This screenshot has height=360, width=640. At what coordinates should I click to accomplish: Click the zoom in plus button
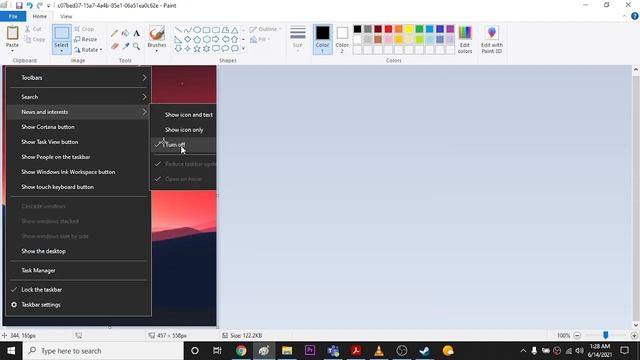click(x=634, y=336)
